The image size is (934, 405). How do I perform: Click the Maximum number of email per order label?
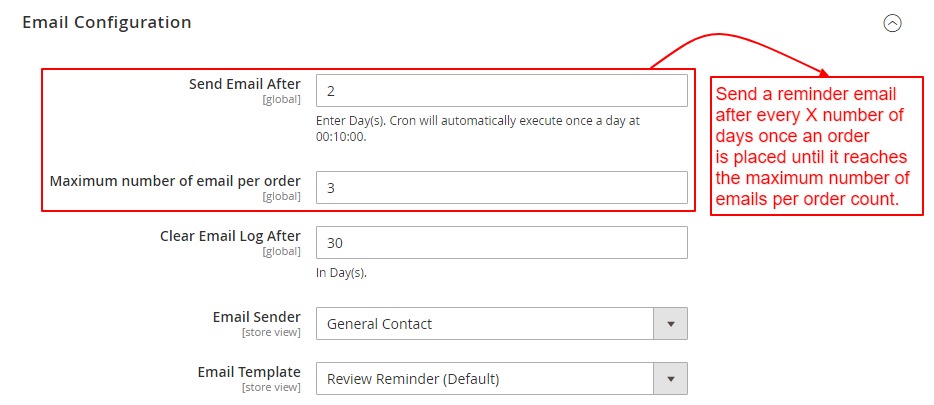coord(175,181)
